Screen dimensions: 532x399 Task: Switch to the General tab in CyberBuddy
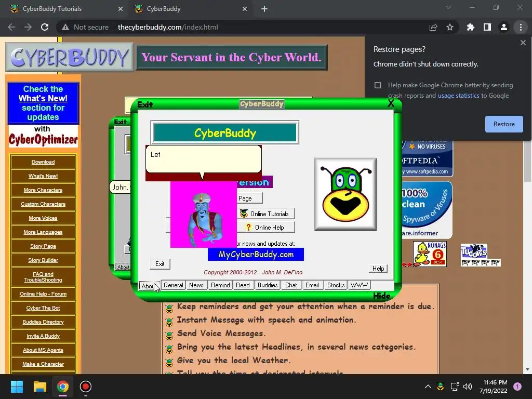[174, 285]
